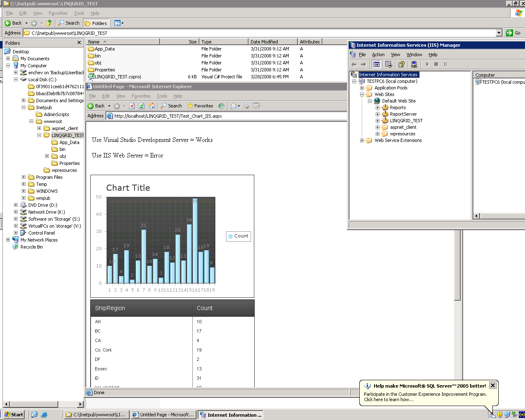This screenshot has width=525, height=420.
Task: Click the Internet Explorer Stop icon
Action: pyautogui.click(x=132, y=106)
